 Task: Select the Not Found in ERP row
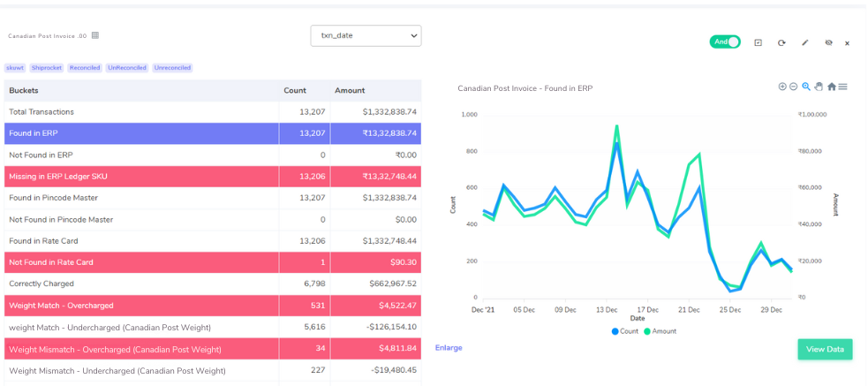pos(213,155)
